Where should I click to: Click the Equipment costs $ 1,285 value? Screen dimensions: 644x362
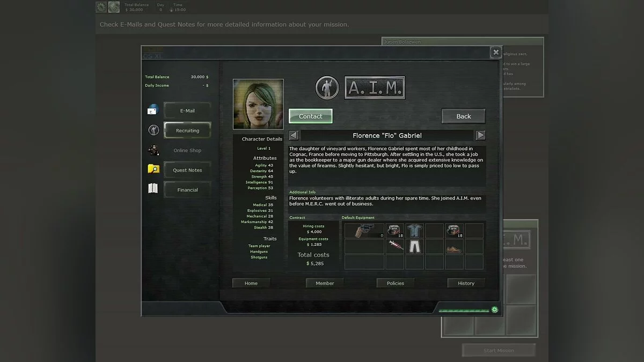point(314,245)
